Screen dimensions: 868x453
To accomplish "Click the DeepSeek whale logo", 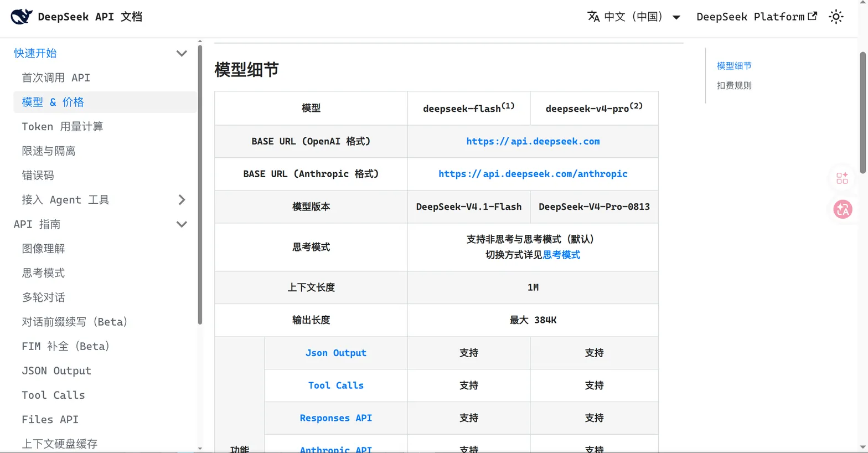I will [x=22, y=17].
